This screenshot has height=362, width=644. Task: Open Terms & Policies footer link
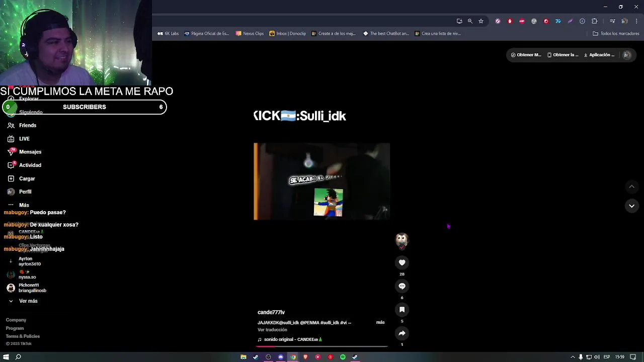coord(23,336)
